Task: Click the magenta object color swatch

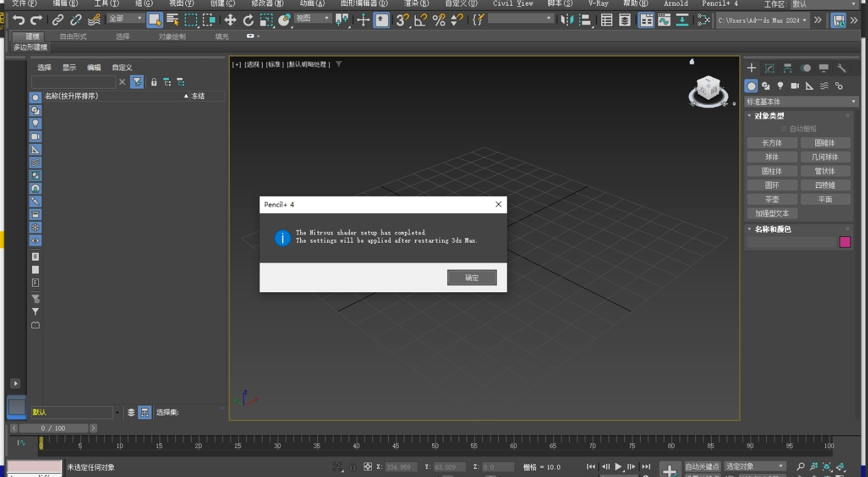Action: click(x=845, y=242)
